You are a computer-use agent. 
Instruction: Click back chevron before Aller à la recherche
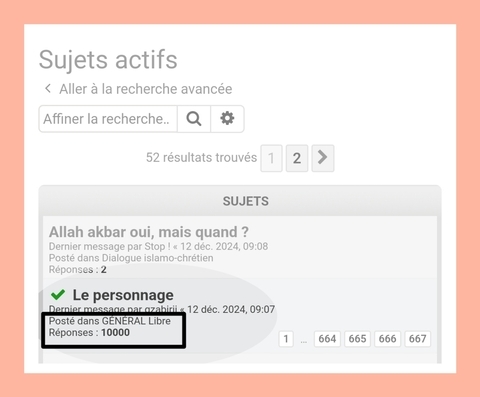coord(48,89)
